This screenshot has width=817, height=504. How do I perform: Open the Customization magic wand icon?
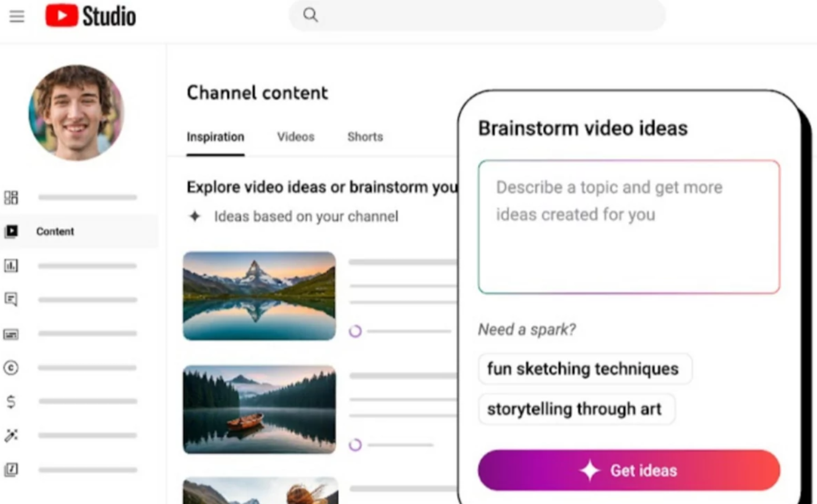tap(11, 435)
